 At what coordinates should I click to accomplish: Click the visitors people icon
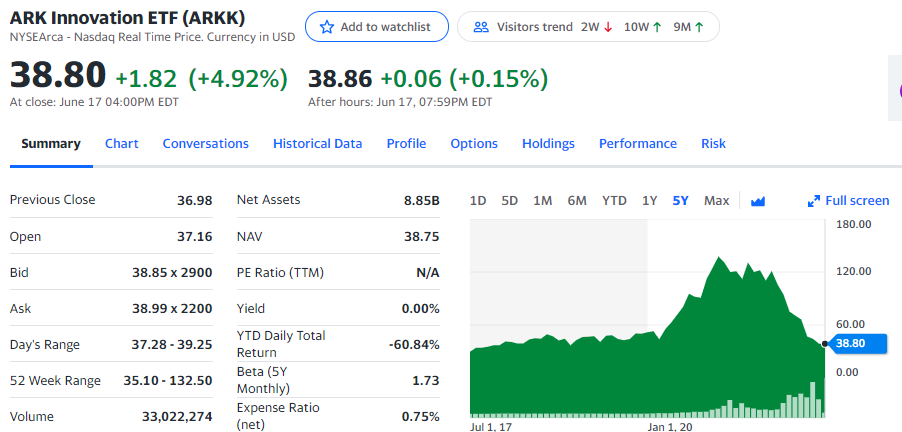[x=481, y=27]
